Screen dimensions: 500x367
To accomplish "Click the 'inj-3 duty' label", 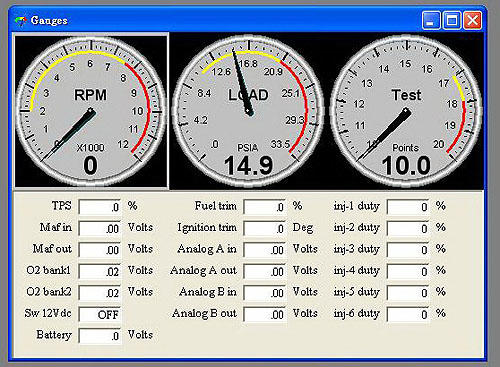I will pos(357,249).
